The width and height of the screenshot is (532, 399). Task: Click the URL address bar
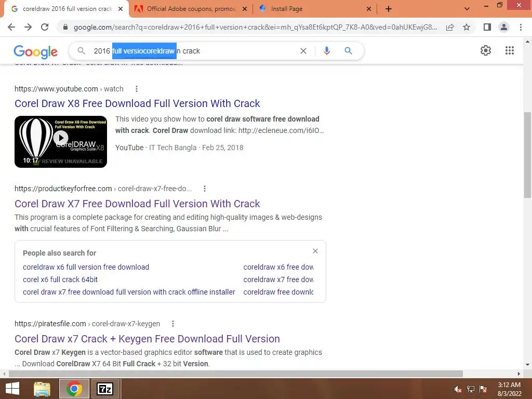(255, 27)
